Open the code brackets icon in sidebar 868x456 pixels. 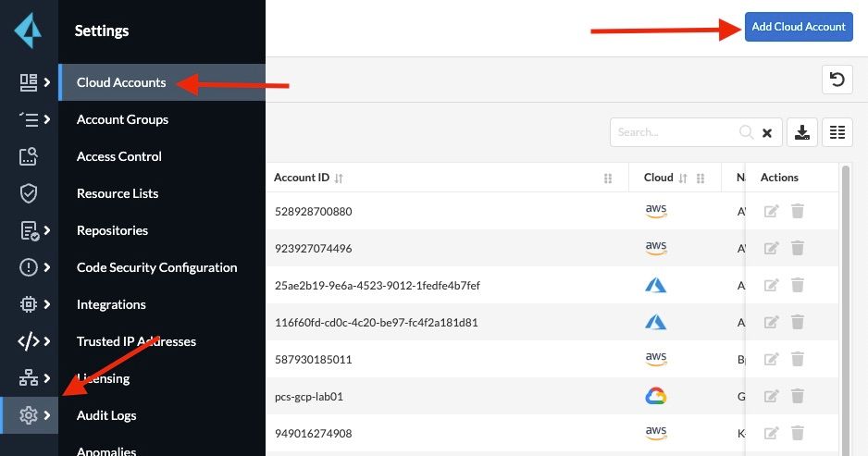29,341
